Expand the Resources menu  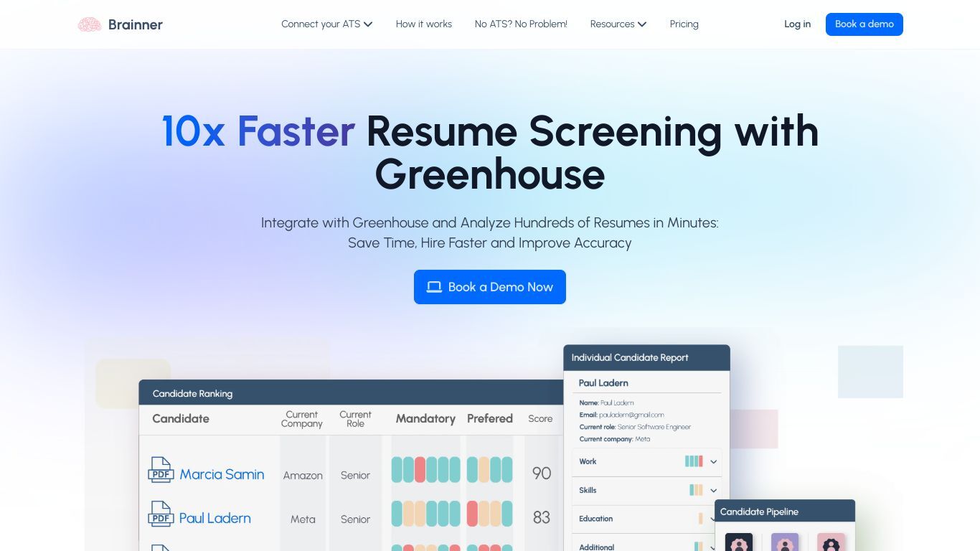[x=618, y=24]
